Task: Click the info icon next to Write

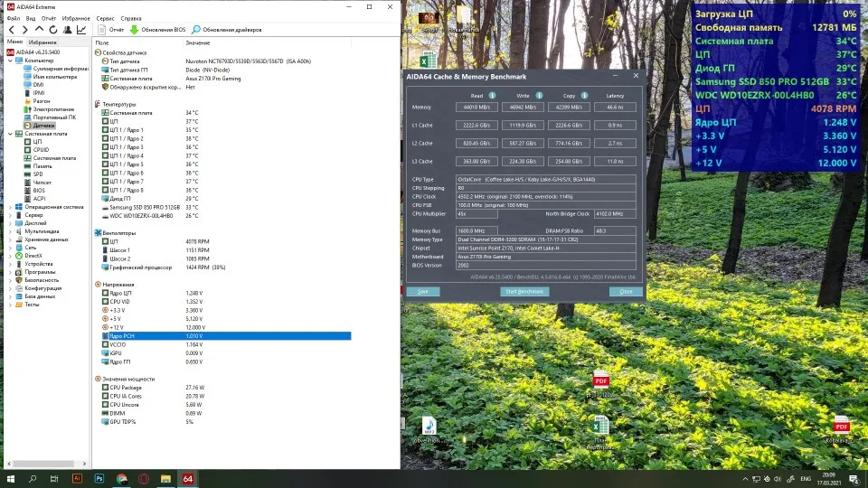Action: click(x=539, y=95)
